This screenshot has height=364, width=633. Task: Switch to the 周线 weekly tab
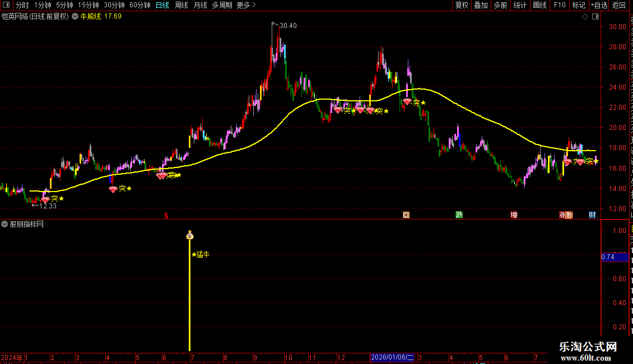pyautogui.click(x=181, y=5)
